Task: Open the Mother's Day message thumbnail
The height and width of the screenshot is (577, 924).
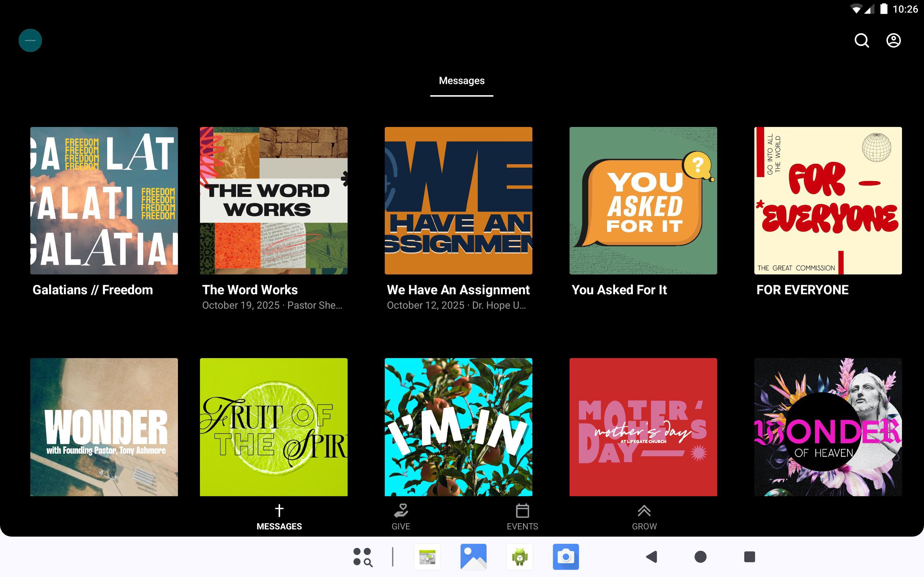Action: [x=643, y=427]
